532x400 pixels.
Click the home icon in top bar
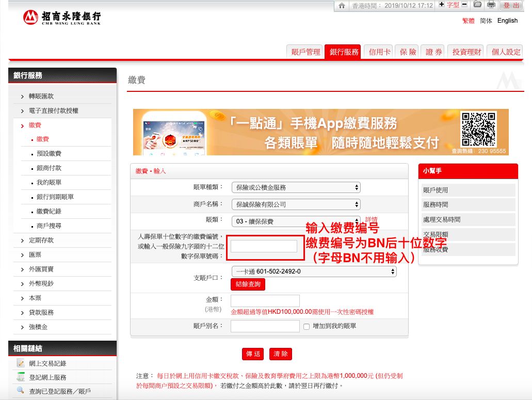[x=342, y=5]
